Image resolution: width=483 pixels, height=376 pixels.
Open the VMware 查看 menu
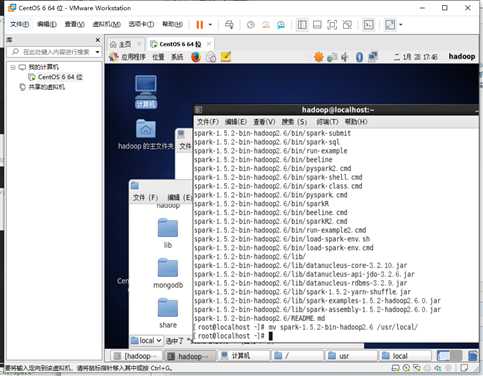click(x=74, y=24)
